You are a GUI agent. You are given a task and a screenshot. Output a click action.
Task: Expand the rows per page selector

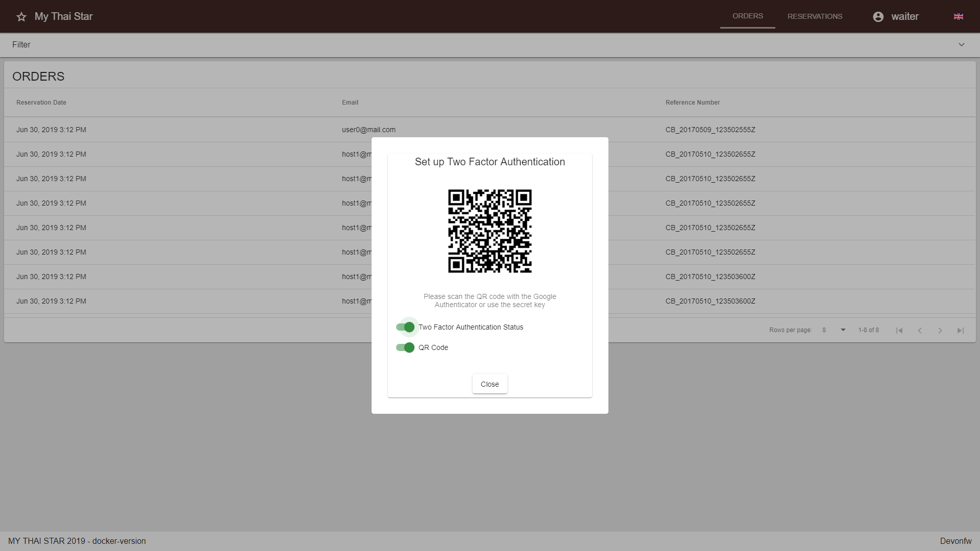click(842, 330)
